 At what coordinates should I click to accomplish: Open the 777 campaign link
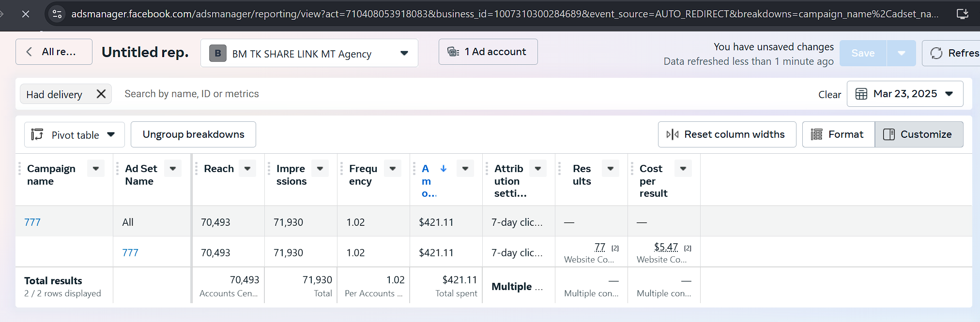coord(32,222)
